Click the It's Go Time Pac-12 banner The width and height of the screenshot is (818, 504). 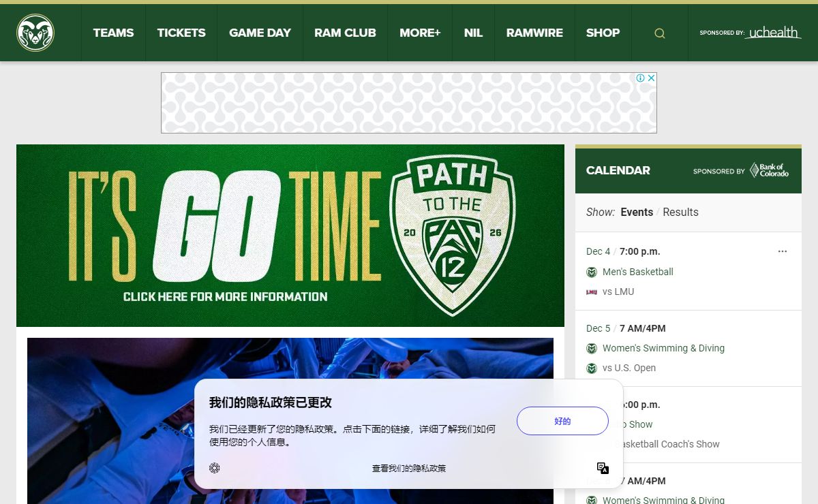click(290, 236)
